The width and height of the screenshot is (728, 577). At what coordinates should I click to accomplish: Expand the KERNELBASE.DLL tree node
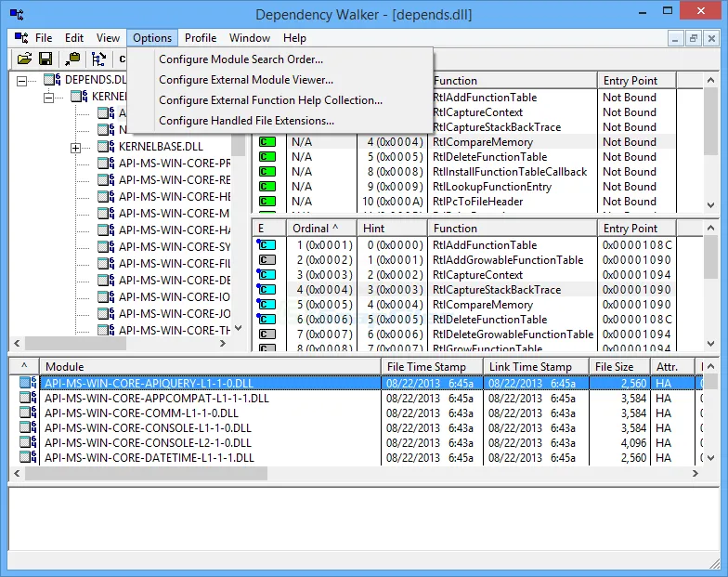point(75,147)
